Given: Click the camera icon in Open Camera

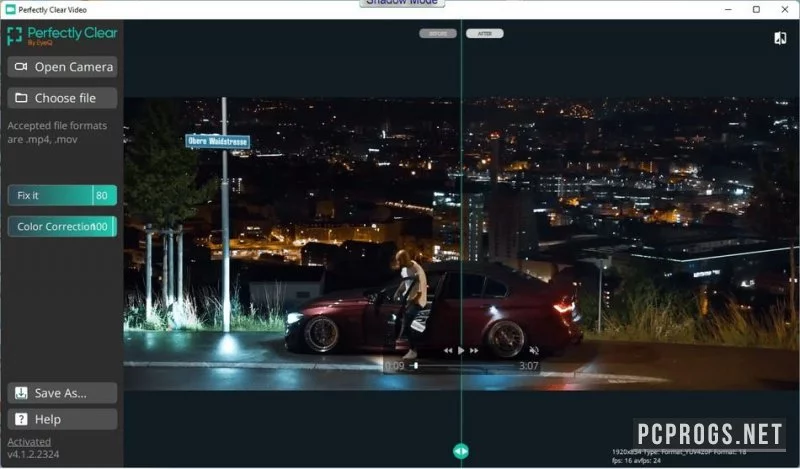Looking at the screenshot, I should click(x=21, y=67).
